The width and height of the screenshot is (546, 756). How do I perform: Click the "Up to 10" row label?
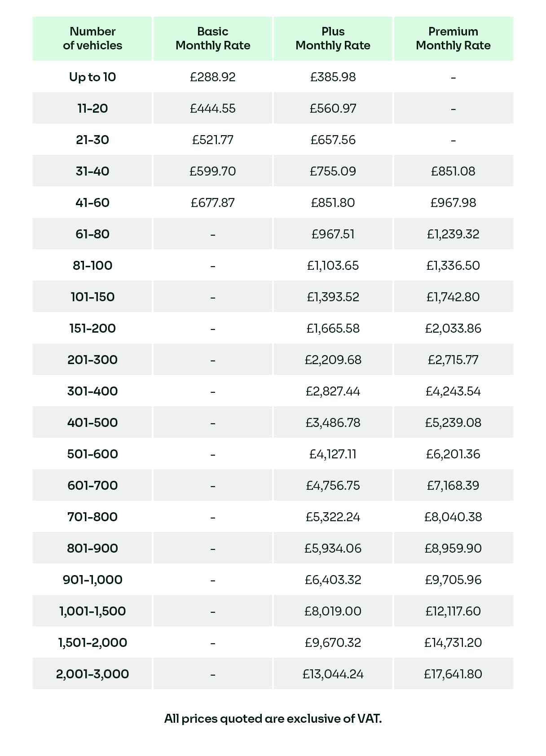[x=92, y=77]
